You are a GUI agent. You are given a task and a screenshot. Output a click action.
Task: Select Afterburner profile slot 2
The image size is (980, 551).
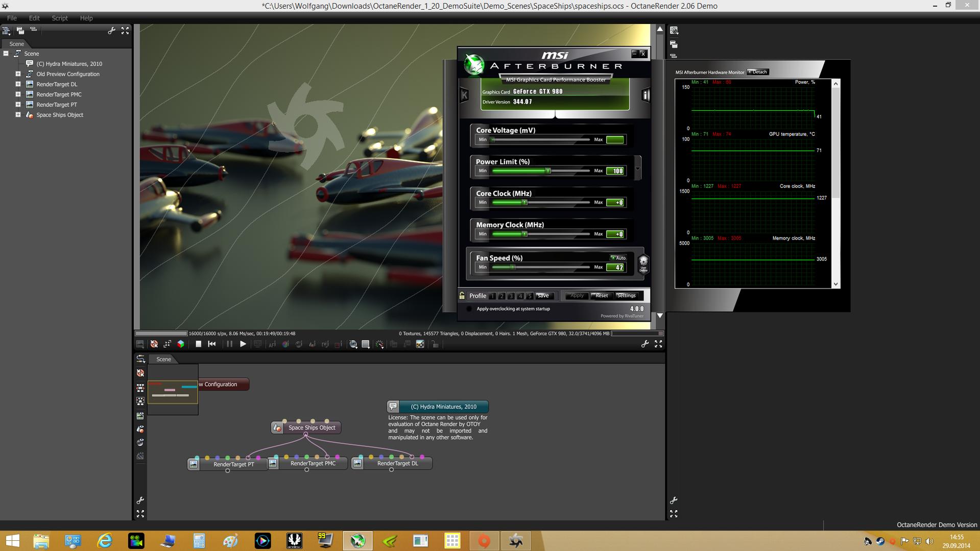(501, 296)
